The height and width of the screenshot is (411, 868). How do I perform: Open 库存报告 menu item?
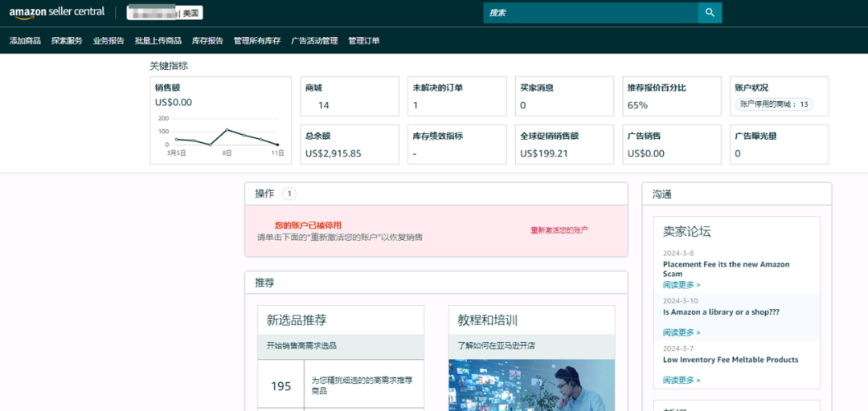coord(207,40)
